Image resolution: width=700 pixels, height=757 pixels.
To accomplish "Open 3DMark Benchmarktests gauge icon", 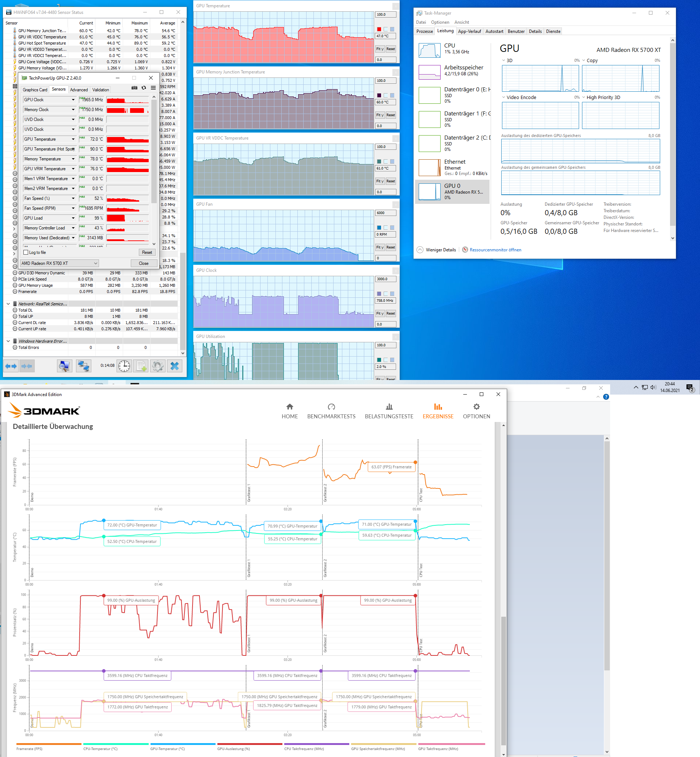I will [x=331, y=406].
